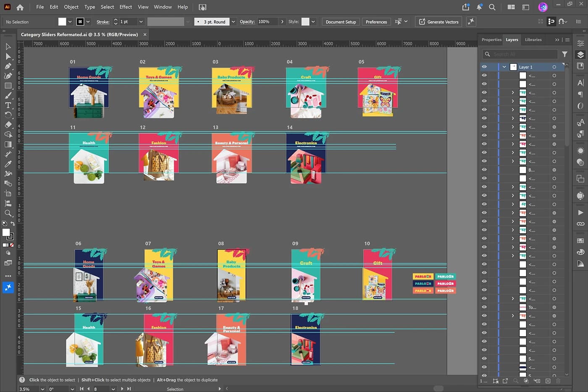Open the Window menu
This screenshot has height=392, width=588.
tap(163, 7)
